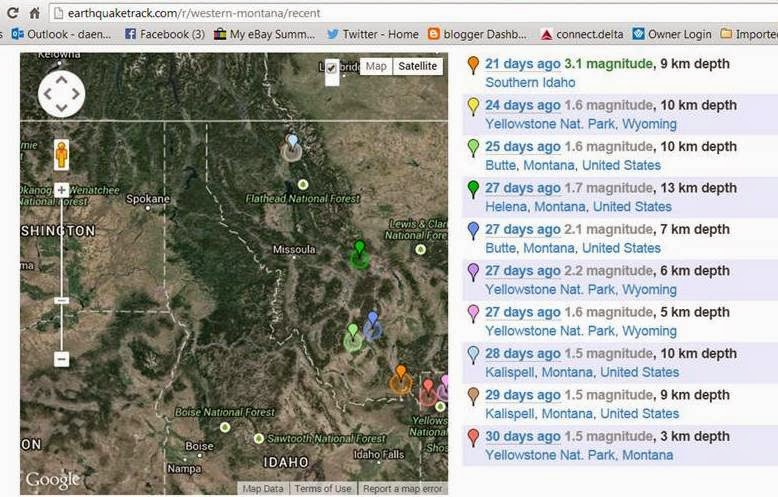Viewport: 778px width, 497px height.
Task: Click Google logo on map
Action: [53, 480]
